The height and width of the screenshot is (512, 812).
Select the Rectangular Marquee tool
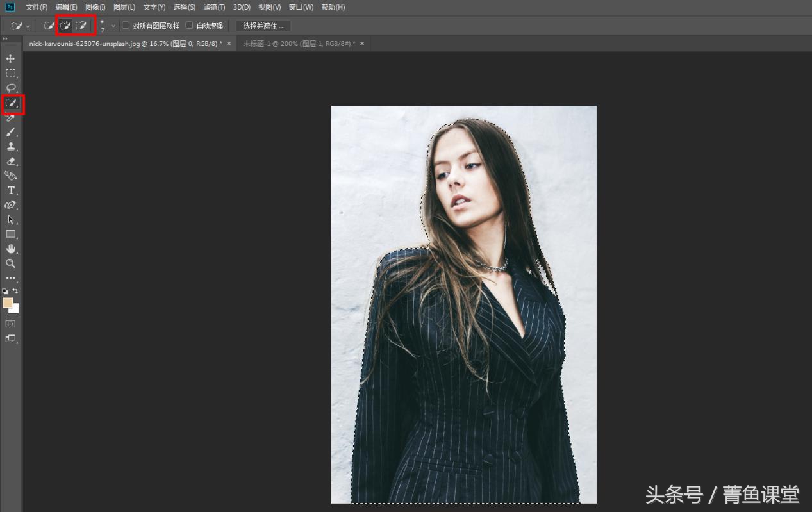11,73
